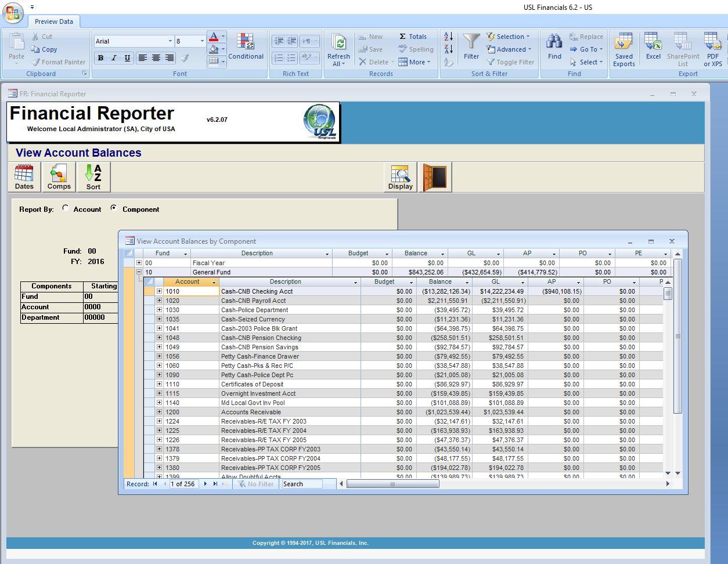Go to first record
The height and width of the screenshot is (564, 728).
155,484
